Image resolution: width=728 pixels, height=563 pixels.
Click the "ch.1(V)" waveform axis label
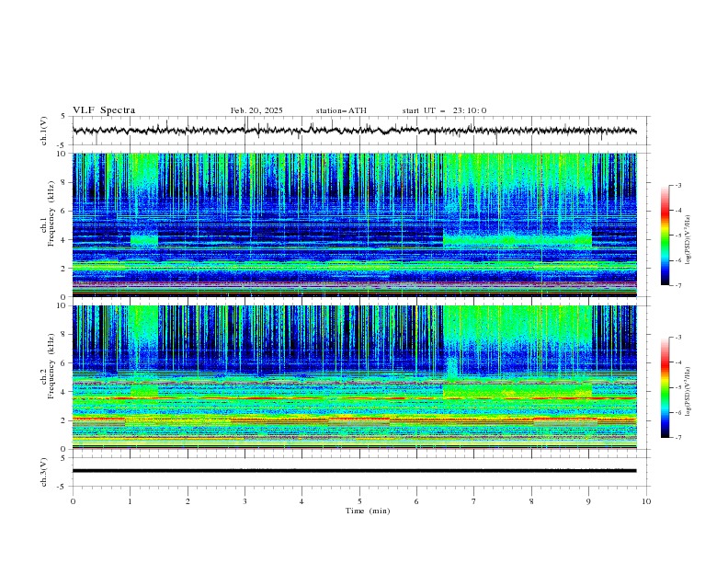click(44, 131)
